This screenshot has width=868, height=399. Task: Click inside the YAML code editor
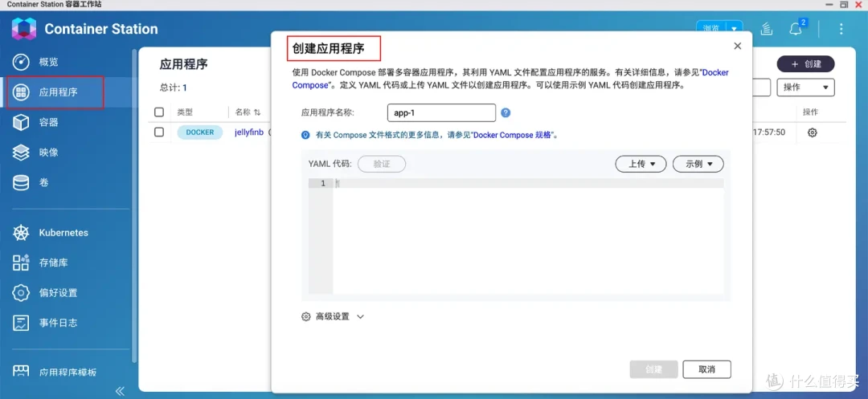(528, 238)
